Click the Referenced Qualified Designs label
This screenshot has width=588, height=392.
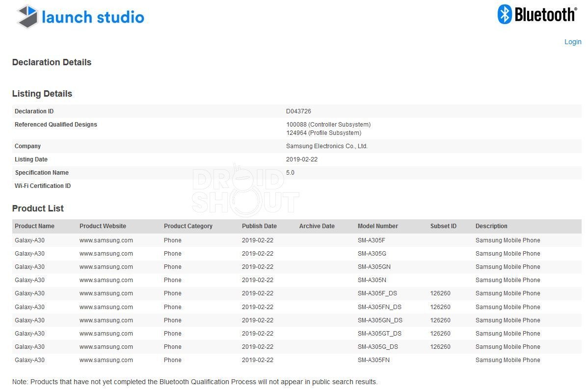(56, 125)
